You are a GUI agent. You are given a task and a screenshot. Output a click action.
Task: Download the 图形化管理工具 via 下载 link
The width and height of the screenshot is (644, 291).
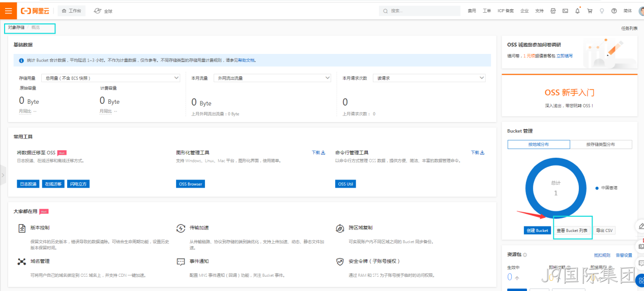coord(318,152)
